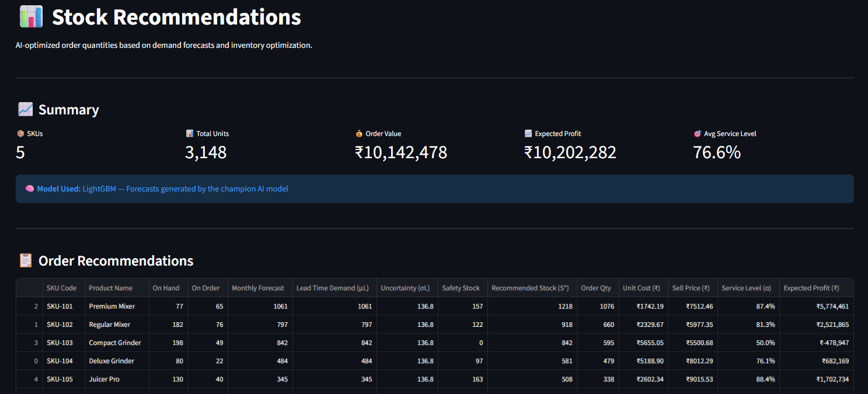This screenshot has width=868, height=394.
Task: Sort by the Monthly Forecast column header
Action: coord(260,288)
